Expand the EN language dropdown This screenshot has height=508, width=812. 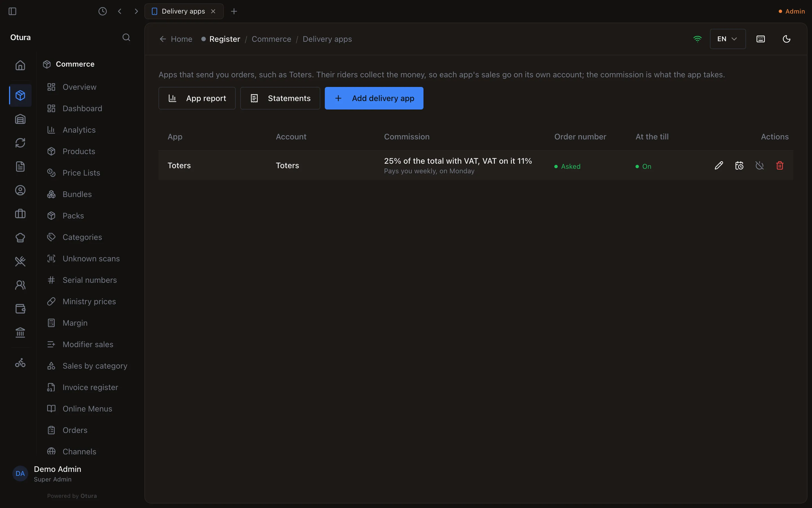coord(728,39)
